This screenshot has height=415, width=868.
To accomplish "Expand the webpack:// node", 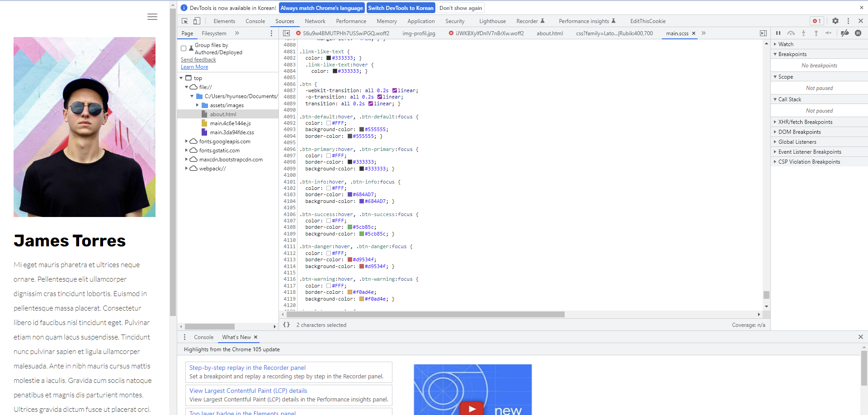I will [186, 168].
